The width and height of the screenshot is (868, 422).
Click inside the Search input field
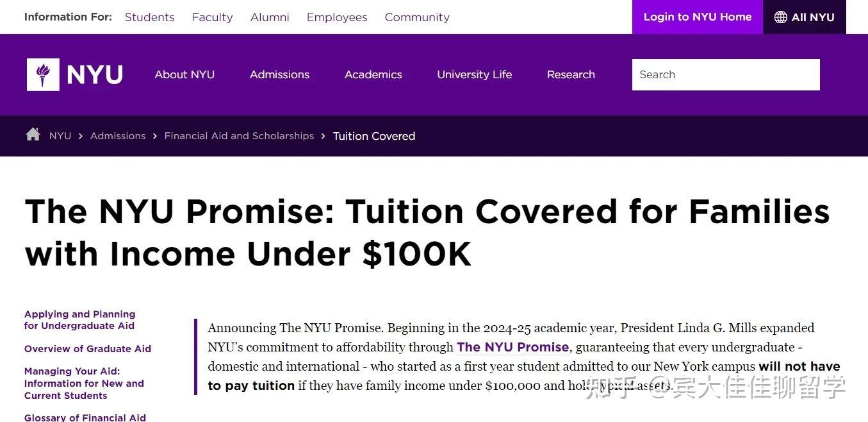(726, 74)
